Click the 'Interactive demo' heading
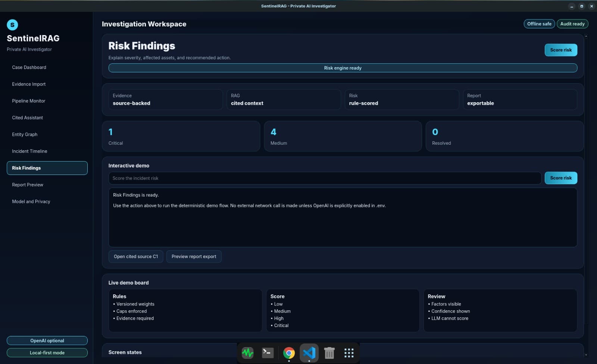597x364 pixels. (129, 166)
